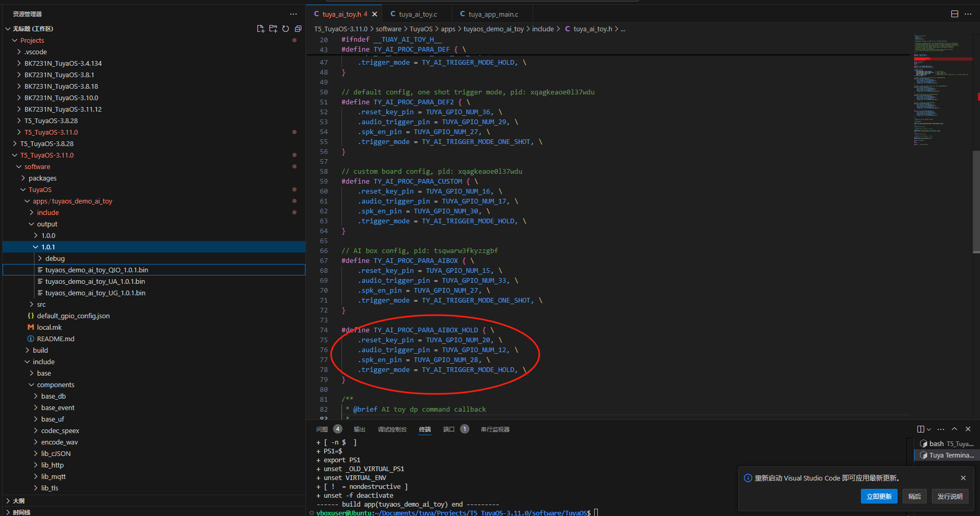
Task: Switch to the Output panel tab
Action: coord(360,429)
